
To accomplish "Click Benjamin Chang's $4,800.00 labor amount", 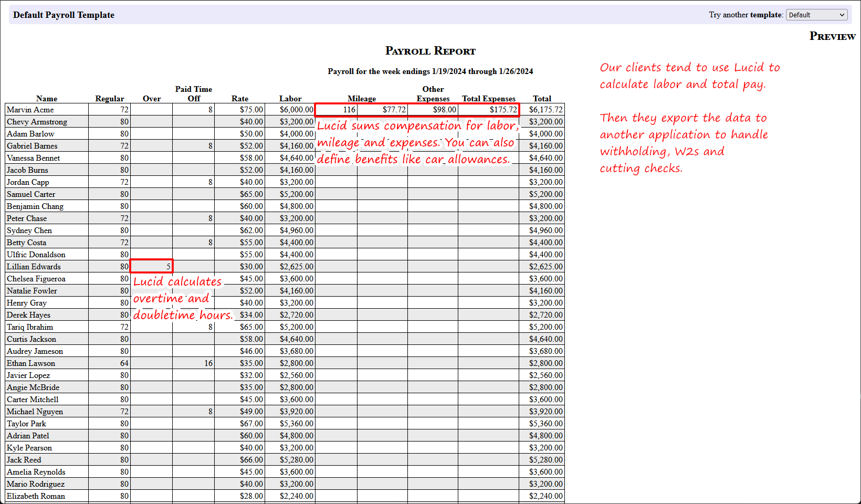I will coord(290,206).
